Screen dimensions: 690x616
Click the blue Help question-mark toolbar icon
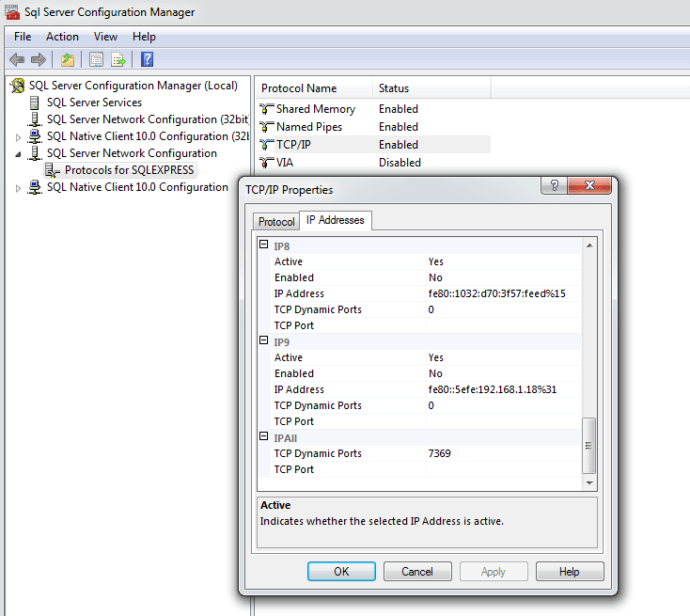147,59
